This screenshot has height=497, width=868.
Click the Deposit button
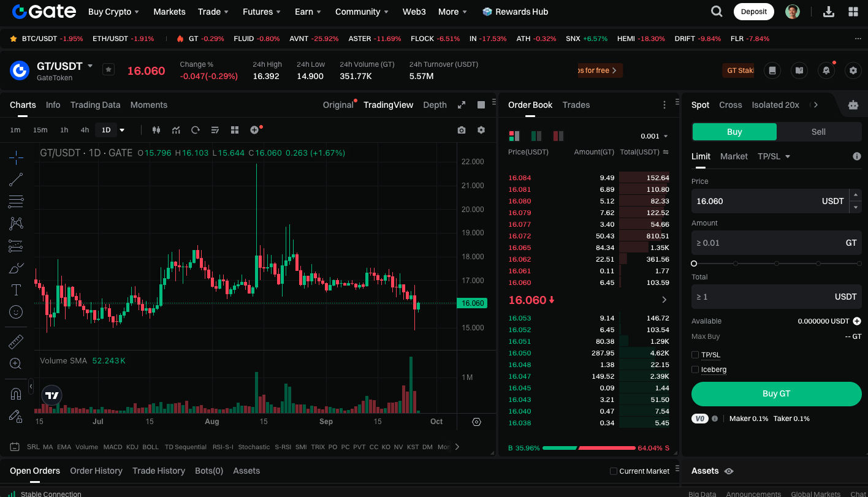point(754,12)
